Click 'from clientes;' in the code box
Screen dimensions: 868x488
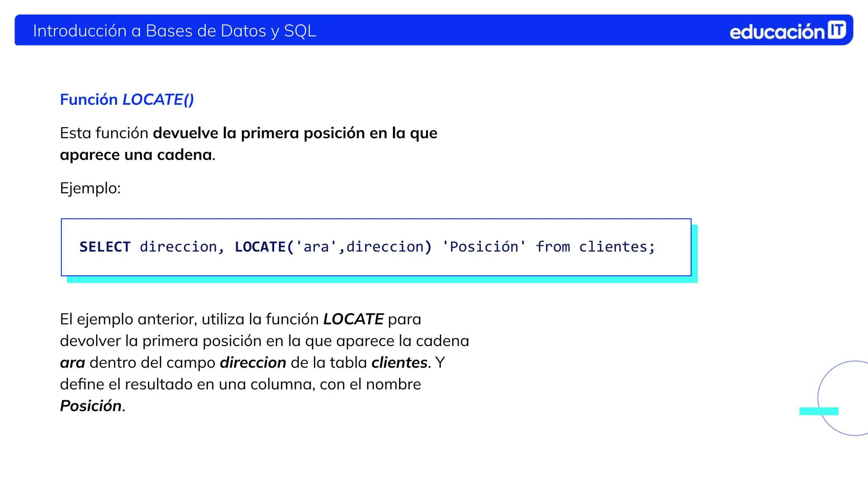click(595, 247)
